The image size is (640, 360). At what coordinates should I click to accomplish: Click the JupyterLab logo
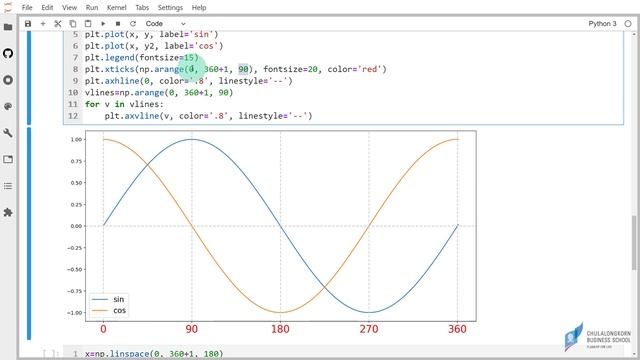pos(8,7)
